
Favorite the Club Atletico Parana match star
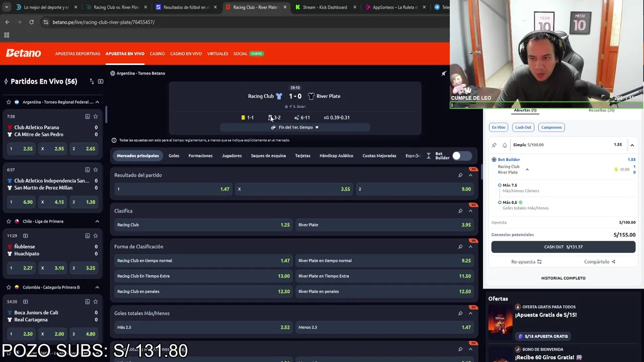pyautogui.click(x=95, y=117)
